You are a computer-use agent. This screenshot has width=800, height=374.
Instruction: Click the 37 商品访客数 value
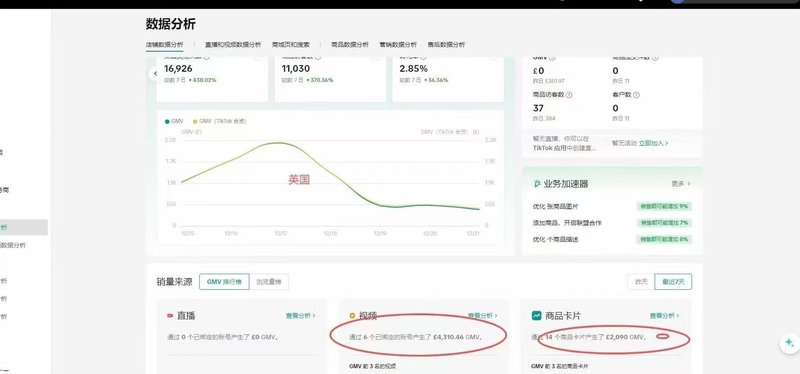(538, 108)
